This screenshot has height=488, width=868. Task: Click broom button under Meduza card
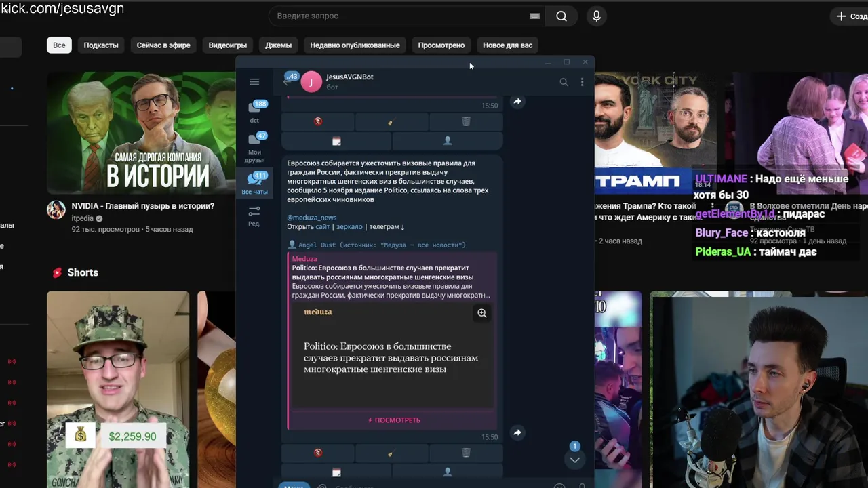(391, 453)
